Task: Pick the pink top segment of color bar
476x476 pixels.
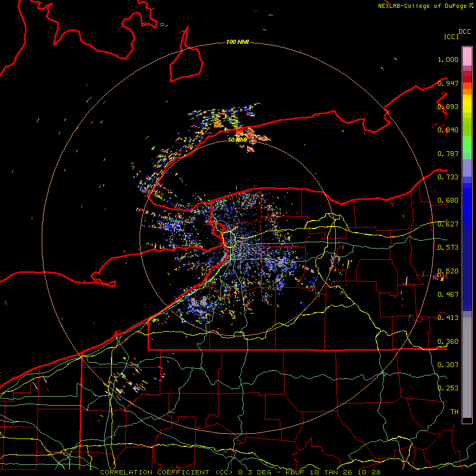Action: (467, 56)
